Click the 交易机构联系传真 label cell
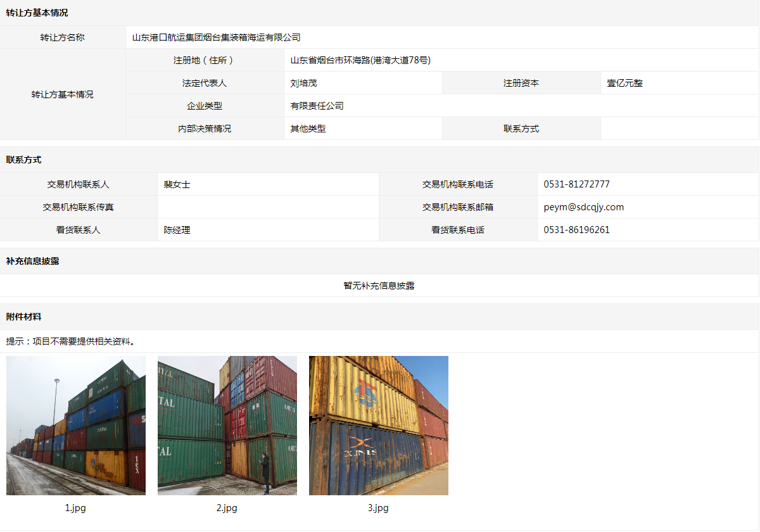Screen dimensions: 760x532 [79, 207]
